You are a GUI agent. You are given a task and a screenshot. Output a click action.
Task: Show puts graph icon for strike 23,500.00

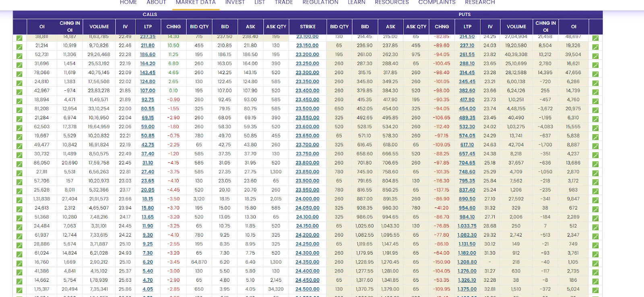[x=595, y=110]
